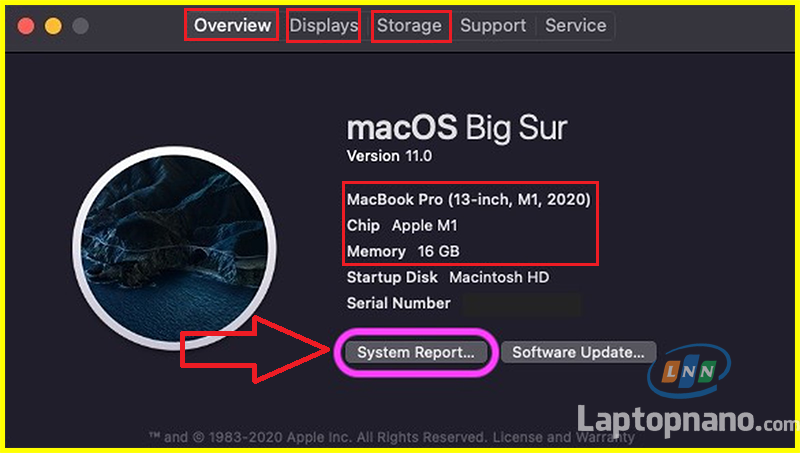Screen dimensions: 800x453
Task: Switch to the Overview tab
Action: [232, 26]
